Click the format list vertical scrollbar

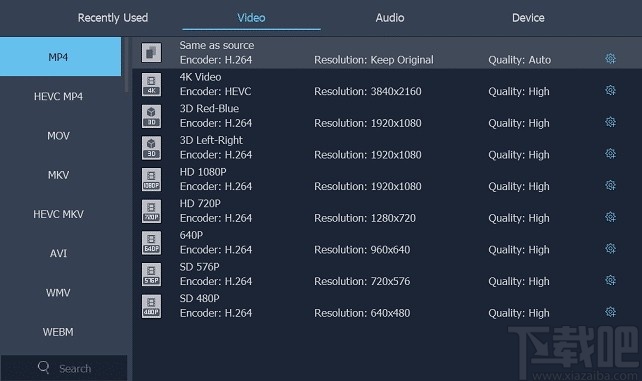click(127, 65)
